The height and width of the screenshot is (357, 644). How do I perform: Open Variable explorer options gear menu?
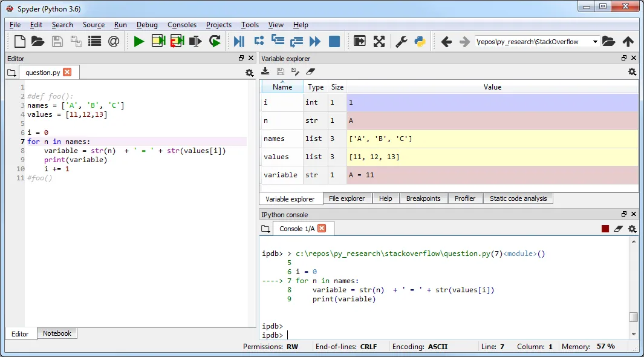click(632, 71)
